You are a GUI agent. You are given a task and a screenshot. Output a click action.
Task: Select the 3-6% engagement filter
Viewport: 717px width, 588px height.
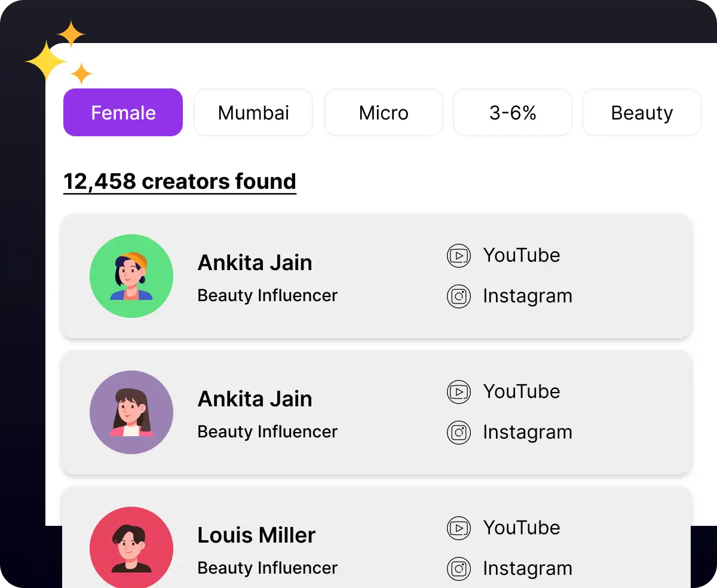pos(512,112)
